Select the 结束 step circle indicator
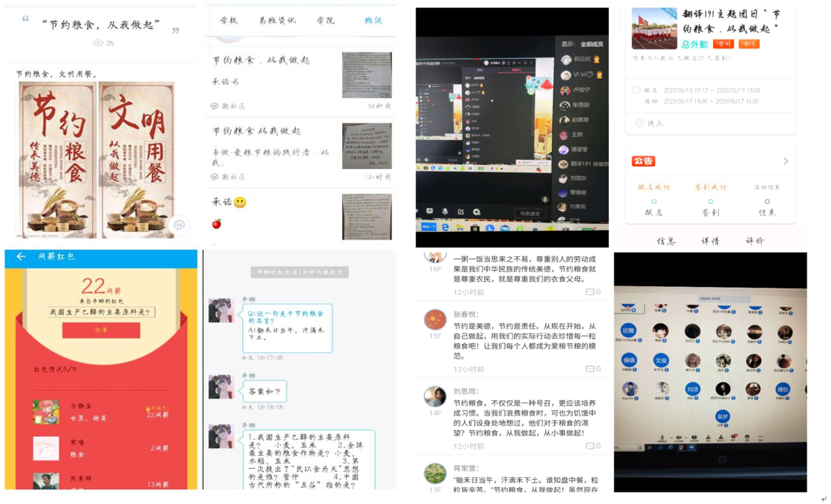Screen dimensions: 831x504 767,201
